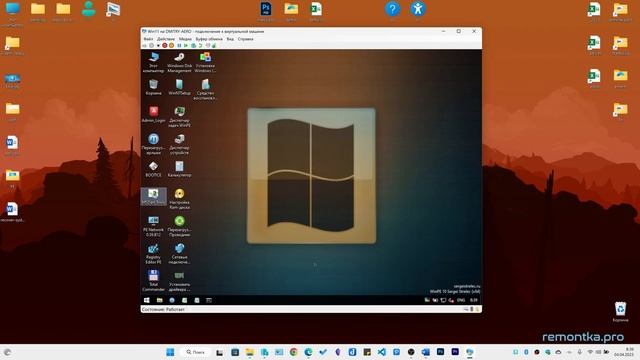
Task: Open Этот компьютер icon in VM
Action: 153,62
